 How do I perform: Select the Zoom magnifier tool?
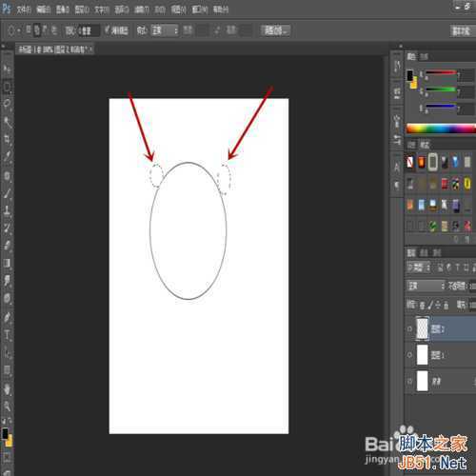pyautogui.click(x=7, y=406)
